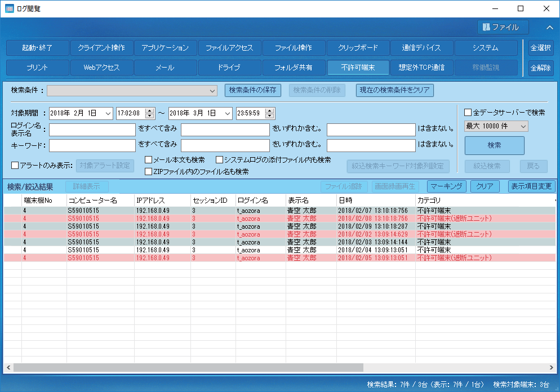Select the 通信デバイス log category

coord(422,48)
